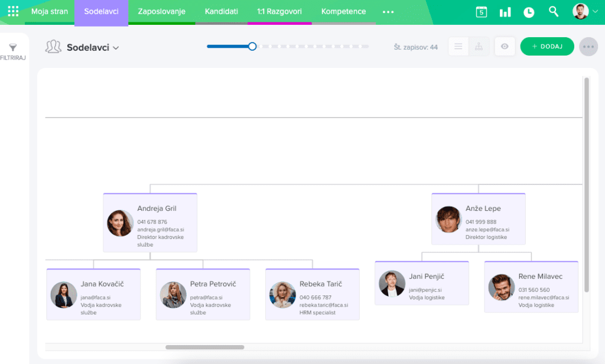This screenshot has width=605, height=364.
Task: Open the three-dots overflow menu in navbar
Action: tap(388, 11)
